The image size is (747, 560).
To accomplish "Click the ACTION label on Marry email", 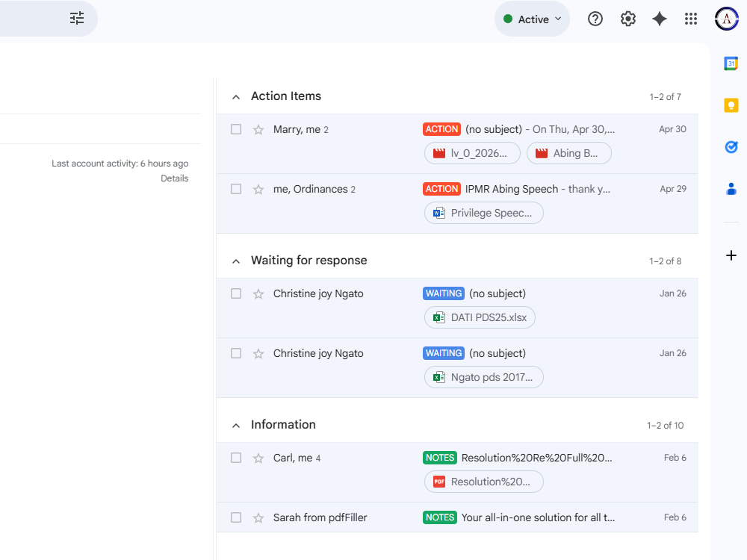I will (441, 129).
